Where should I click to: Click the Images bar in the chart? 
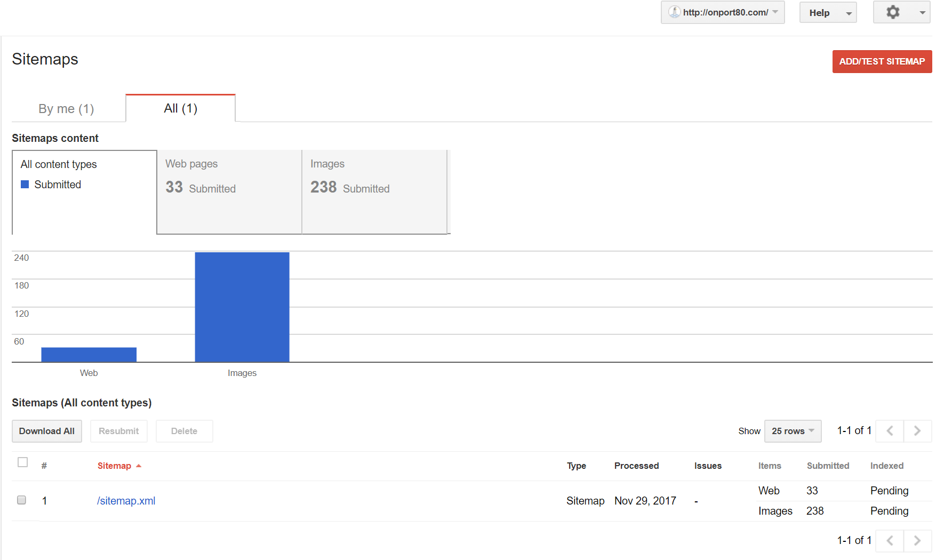tap(242, 307)
